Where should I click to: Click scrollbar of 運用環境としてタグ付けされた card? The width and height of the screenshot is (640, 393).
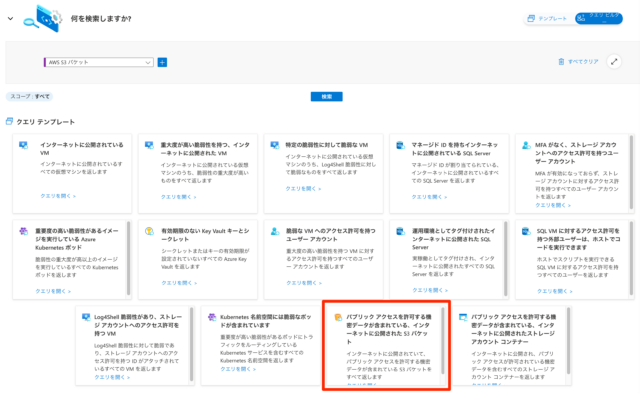tap(505, 258)
